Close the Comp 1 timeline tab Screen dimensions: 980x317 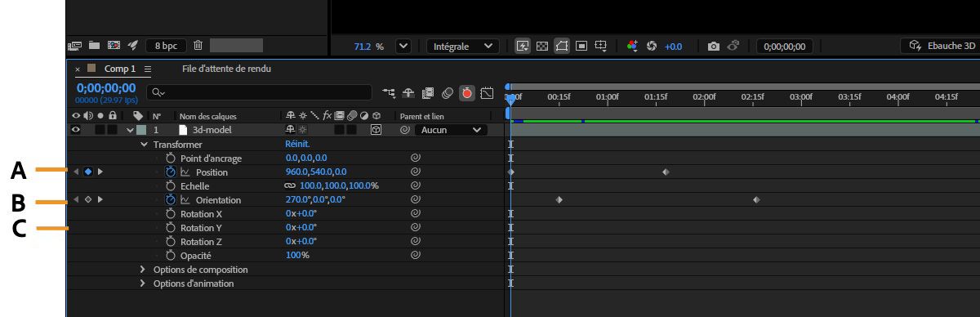pos(78,69)
